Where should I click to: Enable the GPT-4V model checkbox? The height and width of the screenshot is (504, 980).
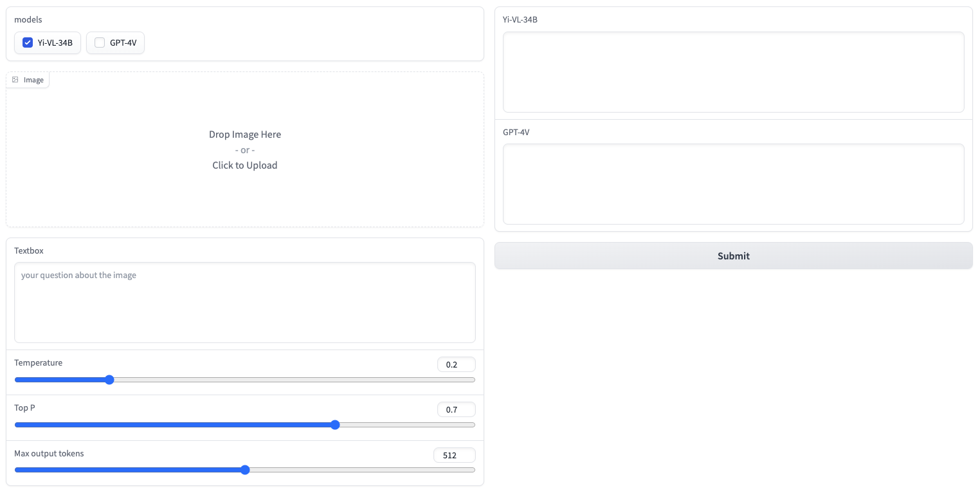[100, 43]
